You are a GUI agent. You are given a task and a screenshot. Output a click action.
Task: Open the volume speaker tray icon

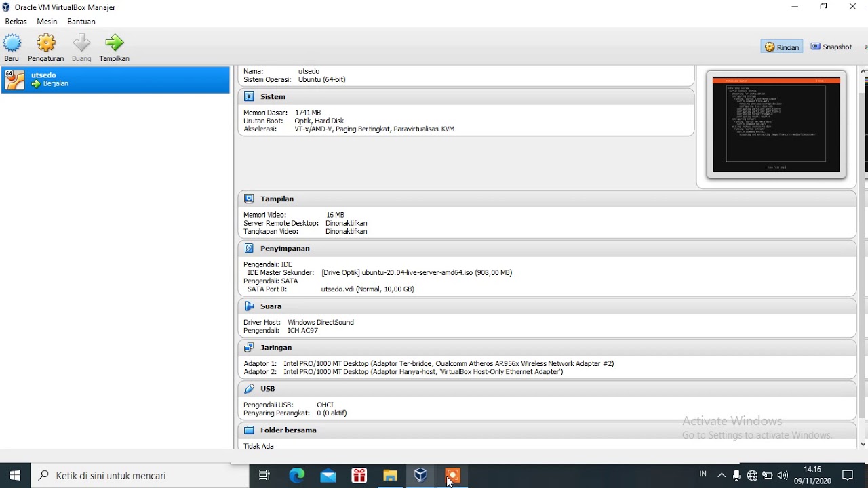pyautogui.click(x=783, y=476)
